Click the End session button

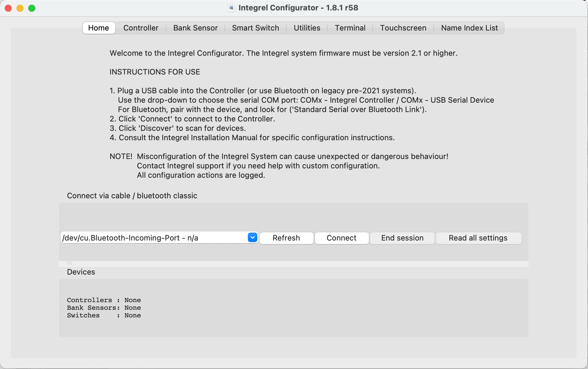(x=402, y=238)
